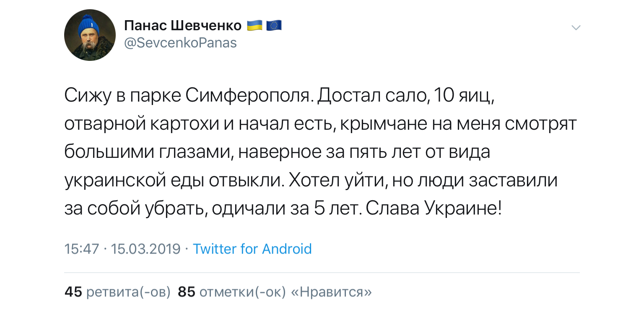Click the retweet count number 45
The width and height of the screenshot is (644, 309).
[73, 292]
